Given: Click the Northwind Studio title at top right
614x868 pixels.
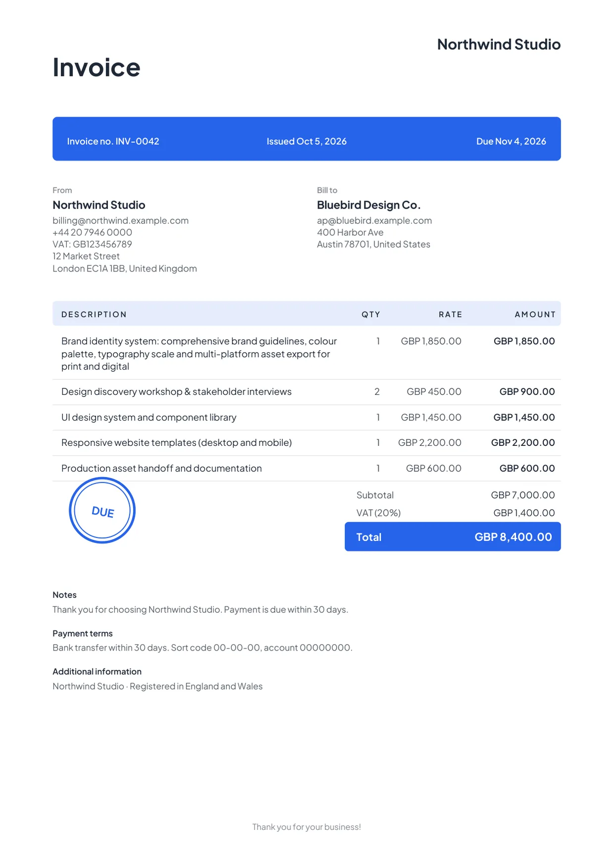Looking at the screenshot, I should click(499, 44).
